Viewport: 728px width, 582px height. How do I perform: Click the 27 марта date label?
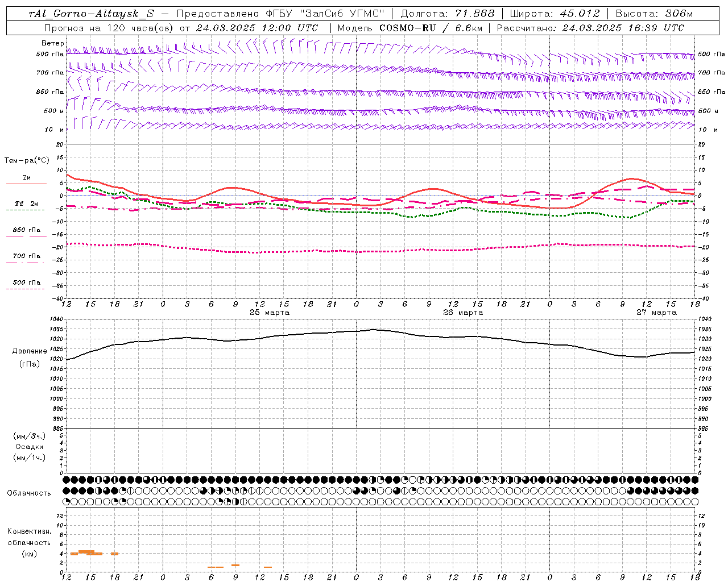[x=656, y=313]
